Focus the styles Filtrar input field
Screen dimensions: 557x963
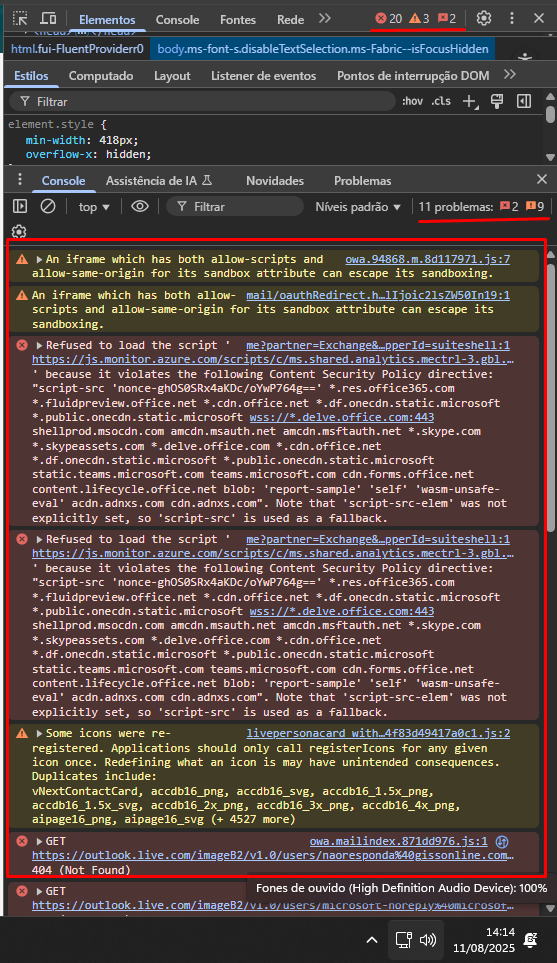(203, 101)
